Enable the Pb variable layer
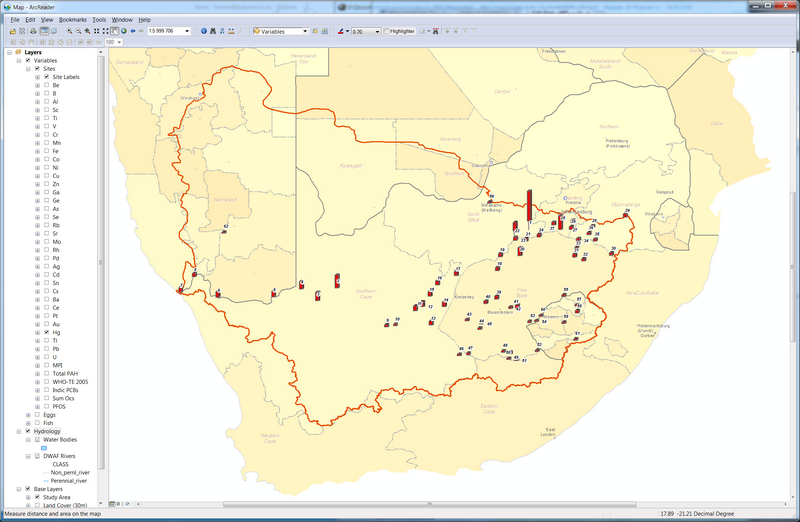Screen dimensions: 800x522 point(46,349)
